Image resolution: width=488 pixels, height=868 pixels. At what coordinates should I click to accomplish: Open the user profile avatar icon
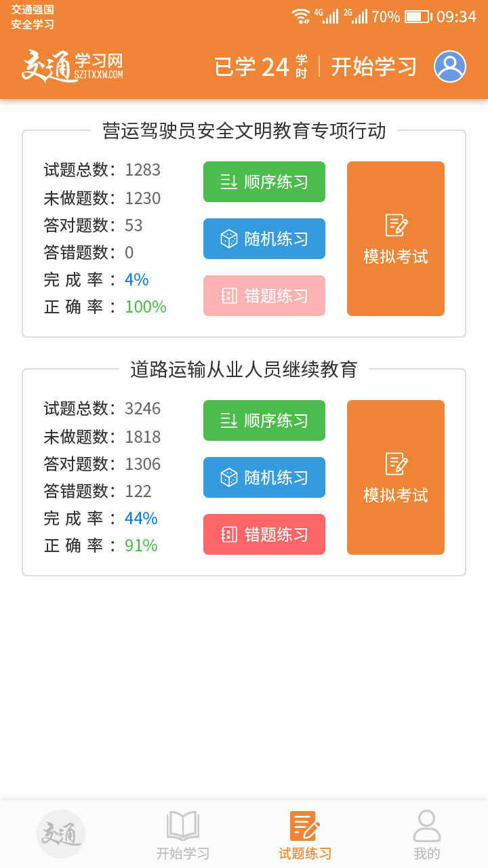click(x=450, y=66)
